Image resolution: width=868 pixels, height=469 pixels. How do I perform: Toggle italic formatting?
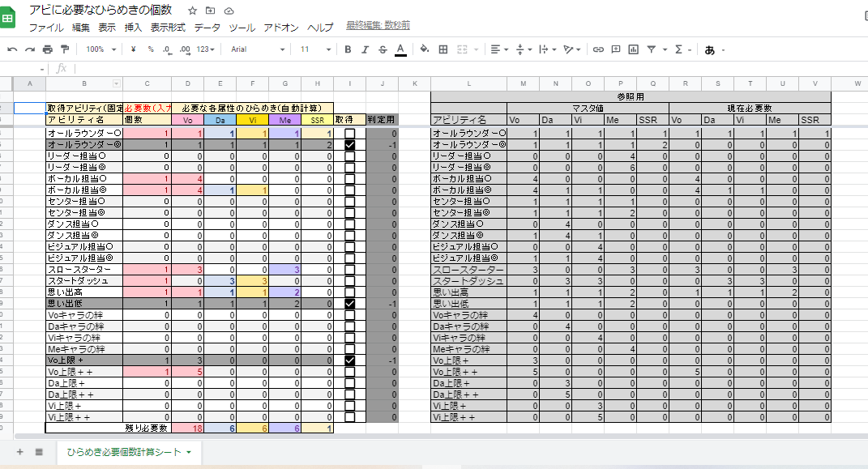[x=365, y=49]
